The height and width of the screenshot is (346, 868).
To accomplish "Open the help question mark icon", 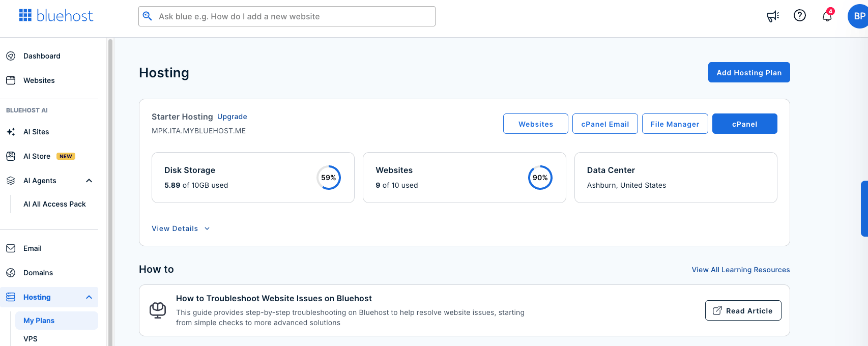I will click(x=800, y=16).
